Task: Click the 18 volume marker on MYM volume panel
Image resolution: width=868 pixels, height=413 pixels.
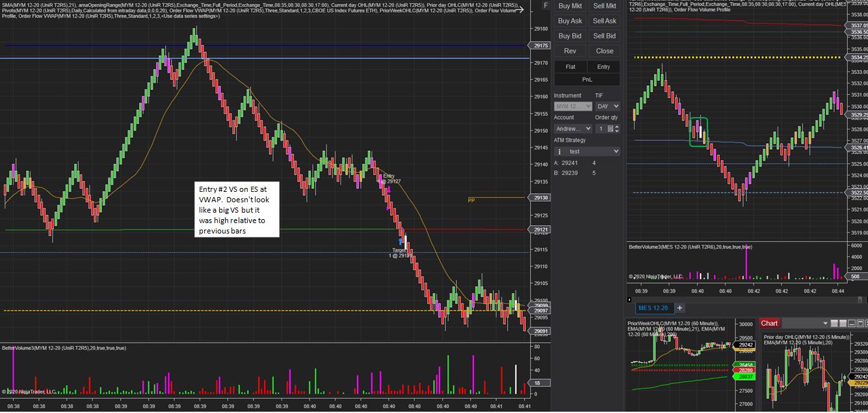Action: tap(539, 383)
